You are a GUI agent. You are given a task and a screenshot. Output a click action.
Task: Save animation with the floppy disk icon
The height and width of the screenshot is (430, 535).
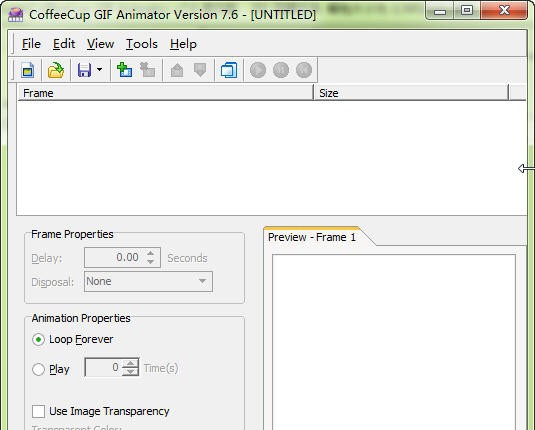pos(84,70)
